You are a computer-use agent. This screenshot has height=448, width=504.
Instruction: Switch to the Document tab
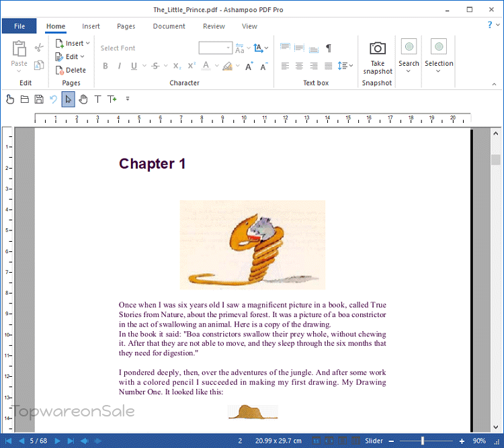169,26
